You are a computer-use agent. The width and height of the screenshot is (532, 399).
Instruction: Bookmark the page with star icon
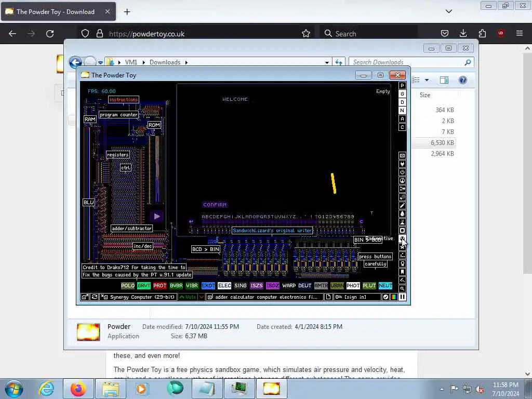tap(305, 34)
